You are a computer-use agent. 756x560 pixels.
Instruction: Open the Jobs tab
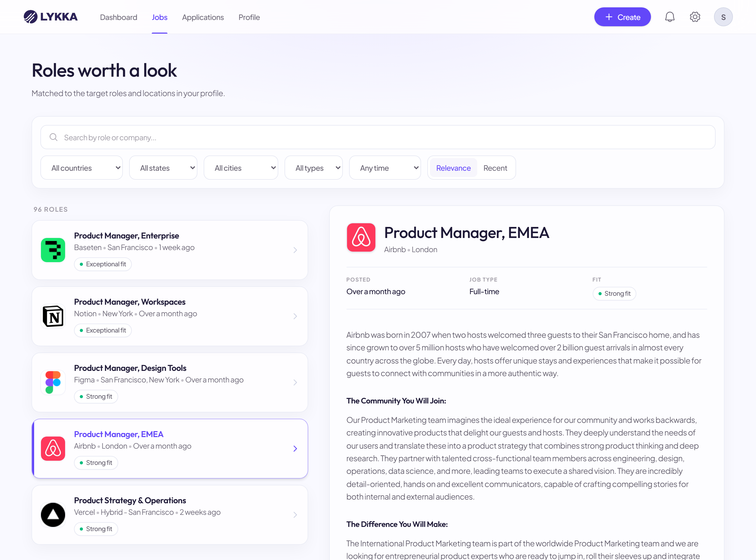(x=160, y=17)
